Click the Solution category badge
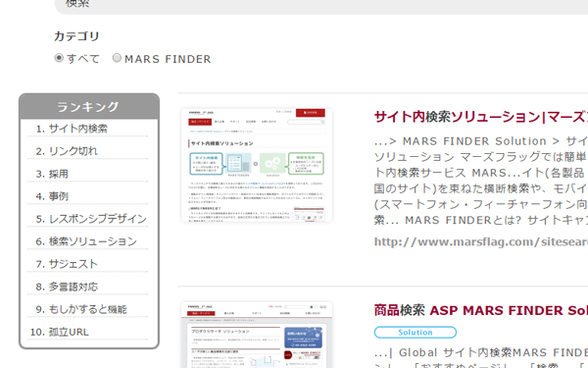Viewport: 588px width, 368px height. [x=416, y=333]
